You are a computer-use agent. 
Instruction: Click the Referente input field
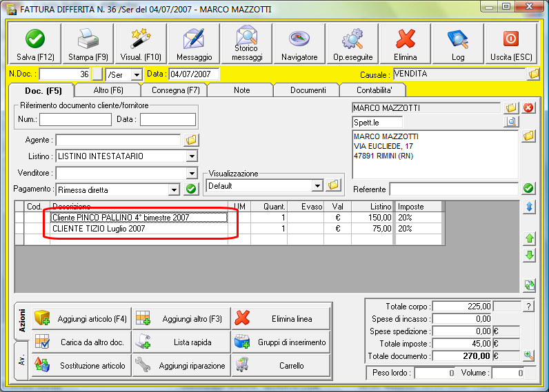coord(454,189)
